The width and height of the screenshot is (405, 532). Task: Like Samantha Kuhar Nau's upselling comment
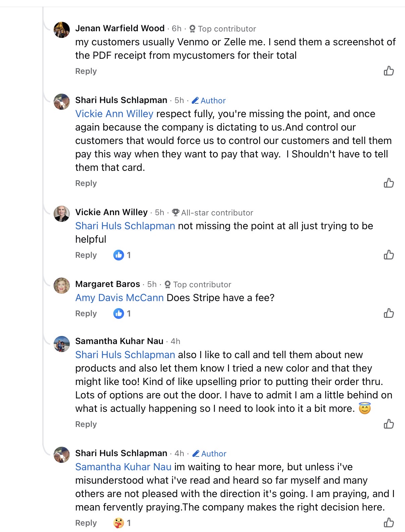pos(389,424)
